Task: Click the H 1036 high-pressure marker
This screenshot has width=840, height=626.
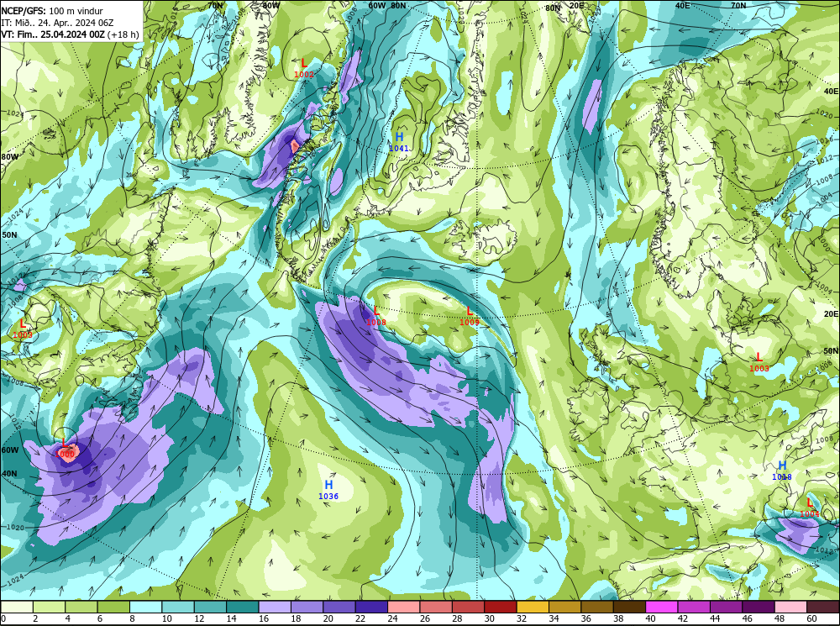Action: point(328,490)
